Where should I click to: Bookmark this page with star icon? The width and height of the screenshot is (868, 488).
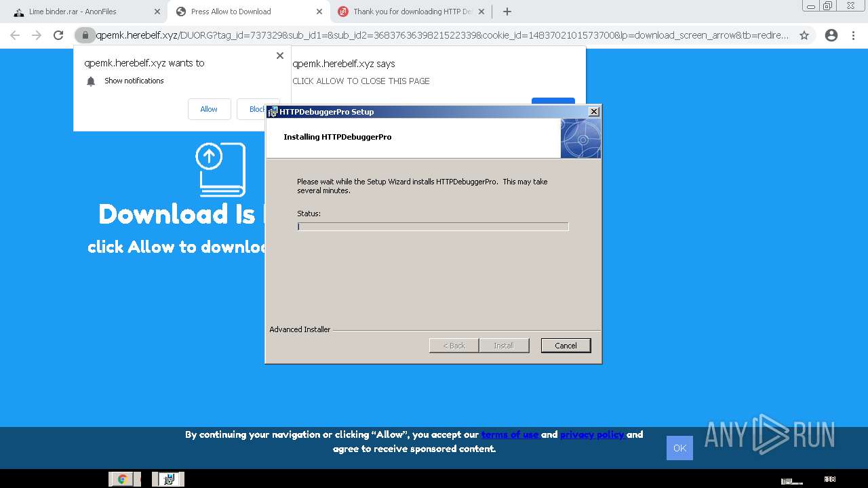point(804,35)
